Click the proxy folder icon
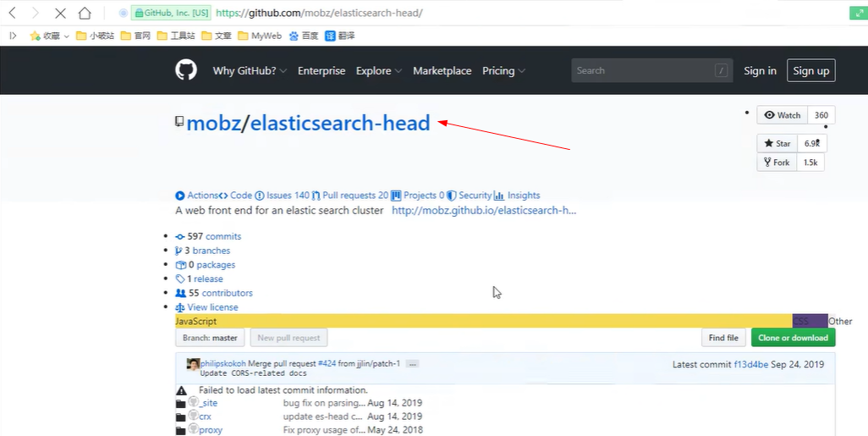The height and width of the screenshot is (436, 868). [x=180, y=430]
